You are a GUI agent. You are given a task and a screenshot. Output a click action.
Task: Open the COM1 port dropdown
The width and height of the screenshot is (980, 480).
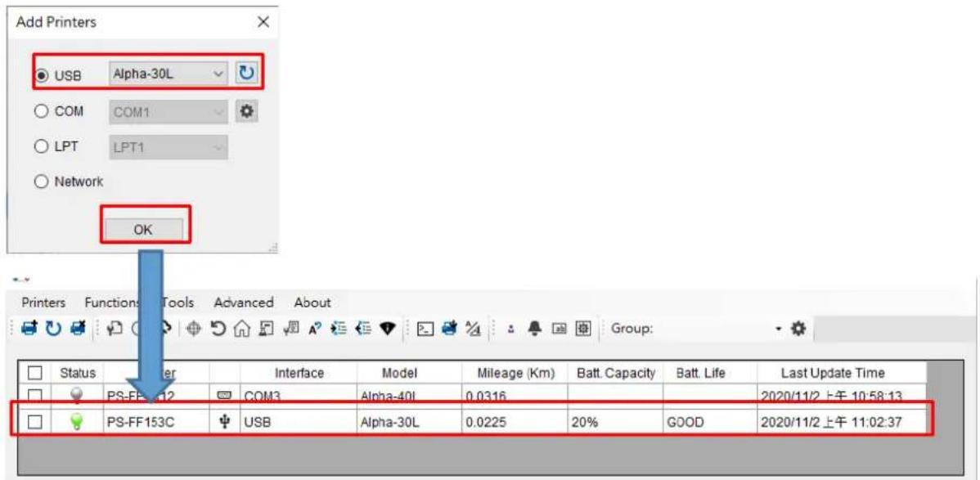click(169, 113)
